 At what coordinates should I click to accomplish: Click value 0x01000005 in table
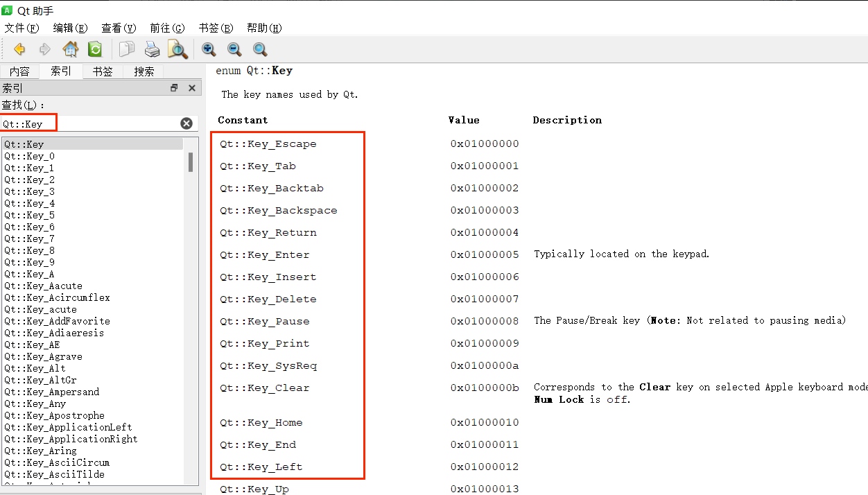click(x=485, y=255)
